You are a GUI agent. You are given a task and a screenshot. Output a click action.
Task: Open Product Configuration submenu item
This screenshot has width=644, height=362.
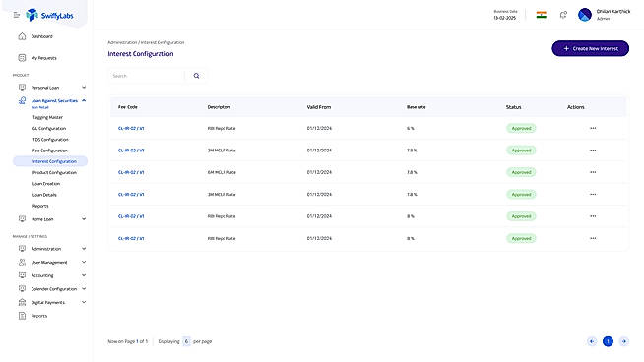pos(54,173)
